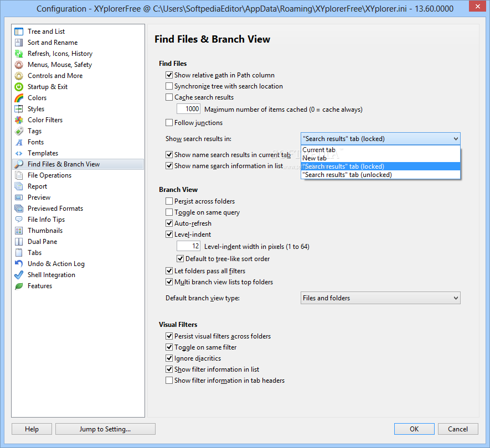Open Menus, Mouse, Safety gear icon

pyautogui.click(x=19, y=65)
